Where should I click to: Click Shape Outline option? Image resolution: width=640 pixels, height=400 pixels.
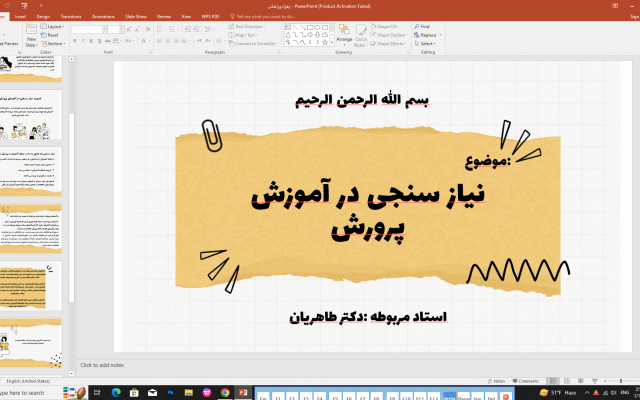pyautogui.click(x=389, y=35)
